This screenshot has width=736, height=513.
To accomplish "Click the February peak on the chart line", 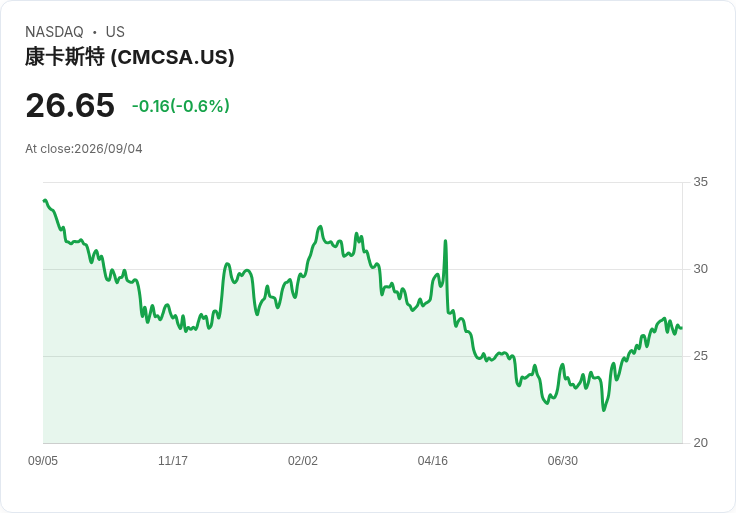I will [x=321, y=227].
